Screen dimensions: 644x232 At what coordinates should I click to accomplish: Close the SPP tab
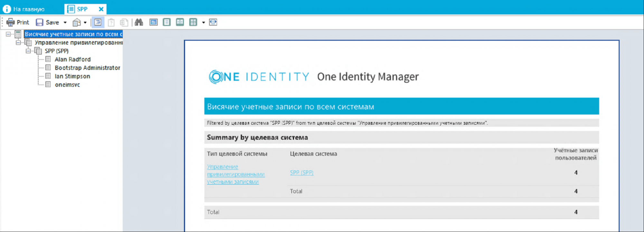tap(101, 9)
